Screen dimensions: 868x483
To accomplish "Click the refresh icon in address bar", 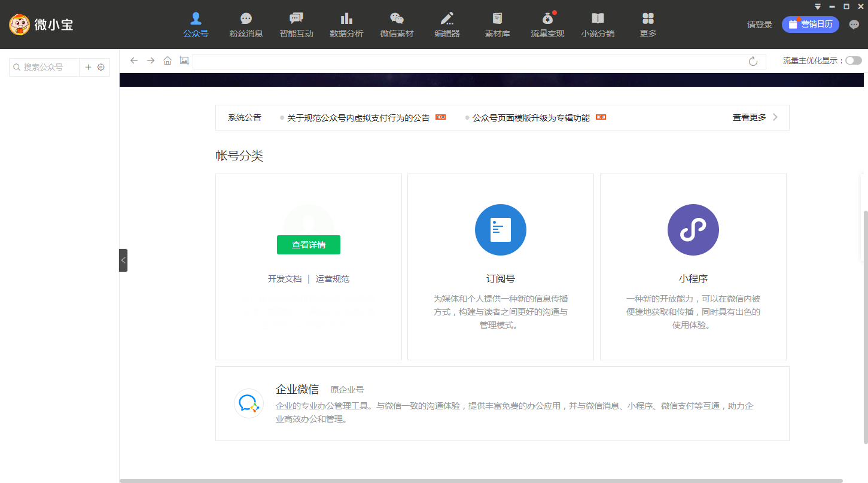I will (753, 61).
